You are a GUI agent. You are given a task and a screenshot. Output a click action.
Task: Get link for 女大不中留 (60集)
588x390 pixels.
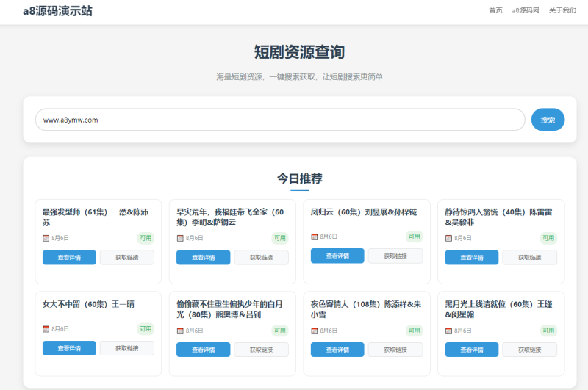click(126, 348)
